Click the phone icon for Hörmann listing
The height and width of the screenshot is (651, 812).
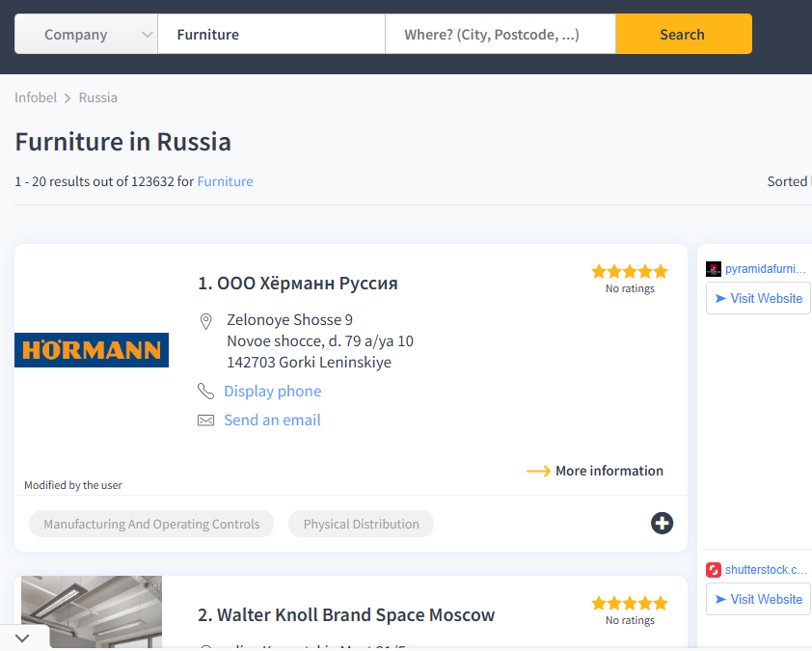pyautogui.click(x=205, y=391)
